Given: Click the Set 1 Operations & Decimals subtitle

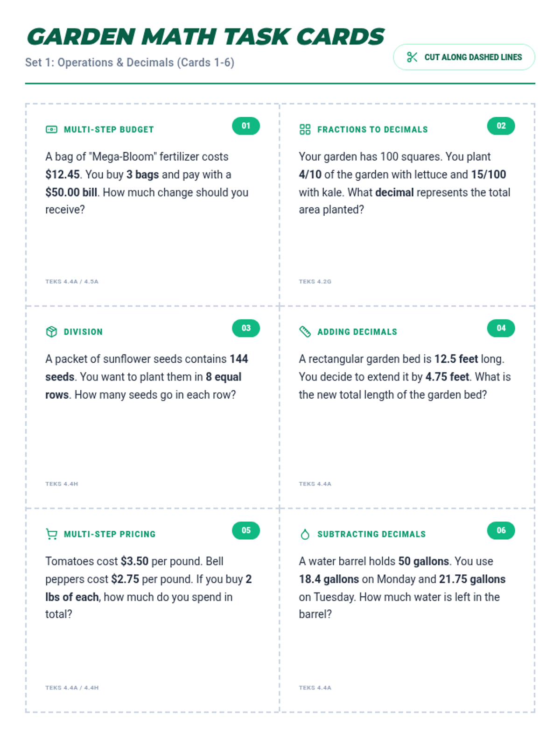Looking at the screenshot, I should [130, 63].
